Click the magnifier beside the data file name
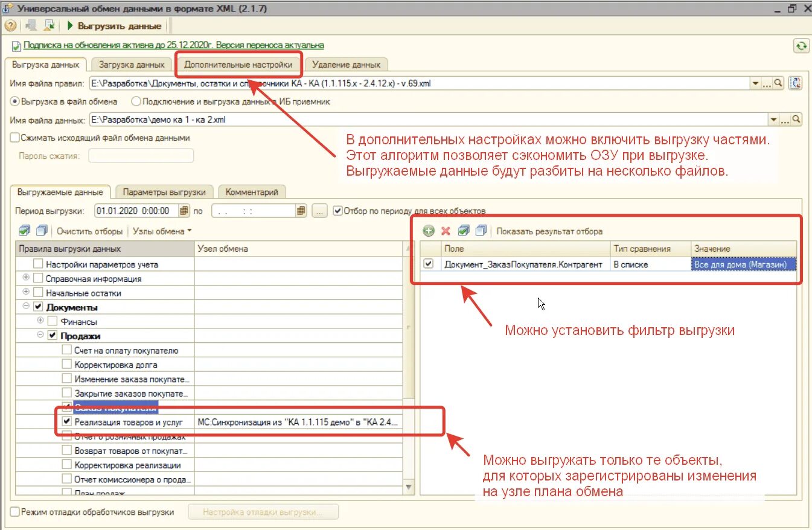Screen dimensions: 812x530 click(797, 120)
